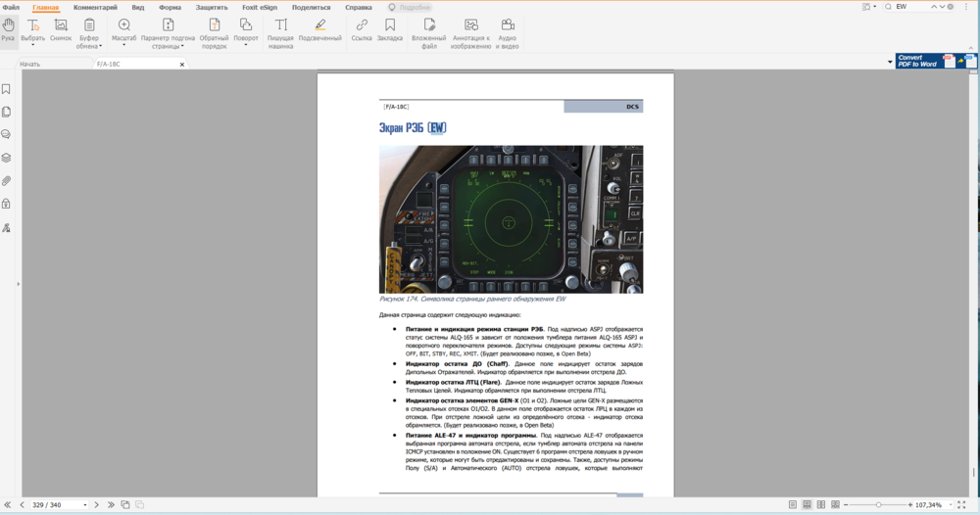980x515 pixels.
Task: Jump to last page
Action: point(111,504)
